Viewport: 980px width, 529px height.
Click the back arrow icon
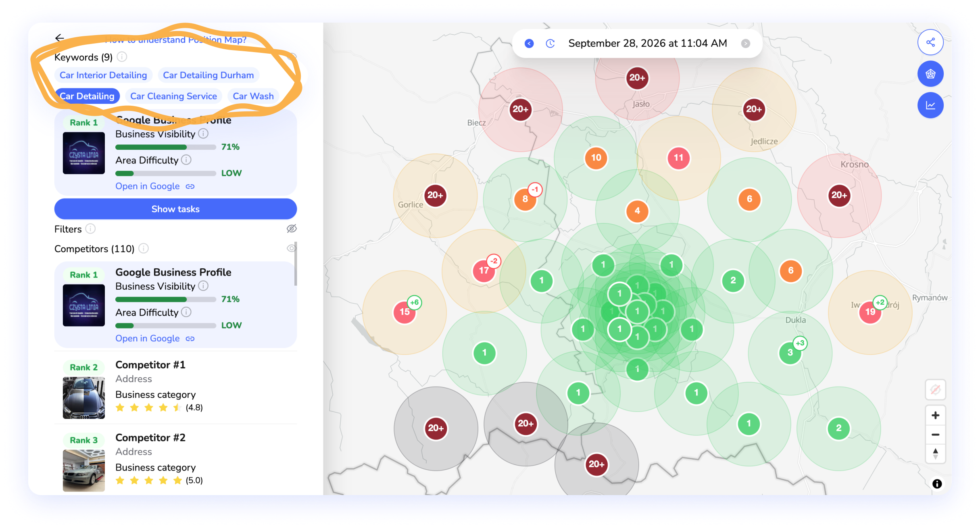click(x=60, y=38)
